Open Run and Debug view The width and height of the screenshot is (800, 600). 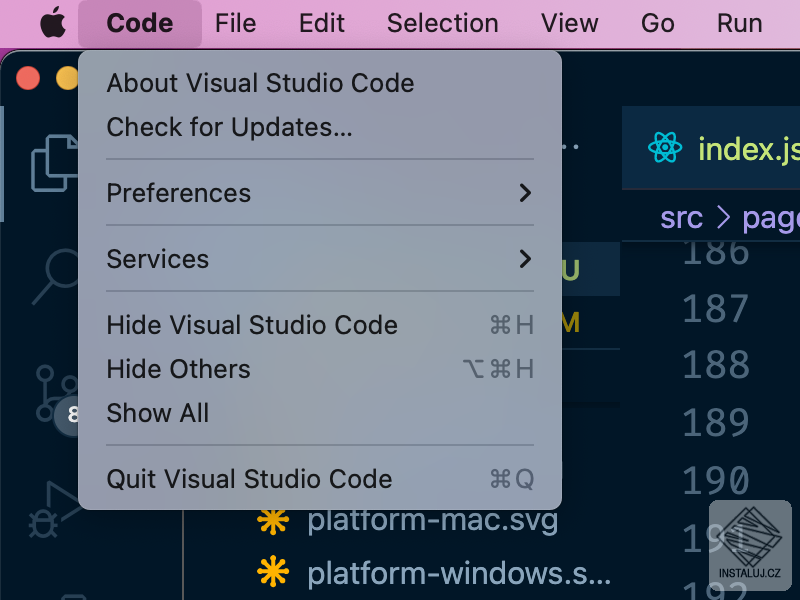[x=54, y=509]
